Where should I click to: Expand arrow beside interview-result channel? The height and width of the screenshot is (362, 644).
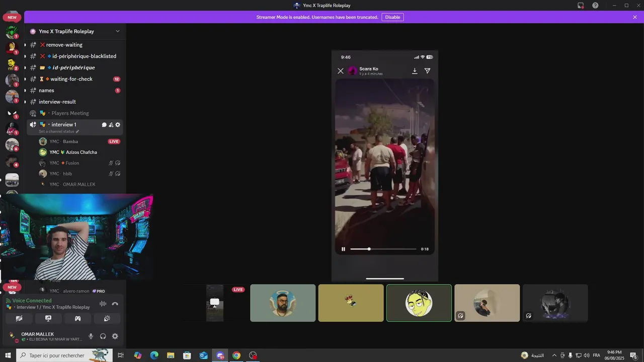point(25,102)
